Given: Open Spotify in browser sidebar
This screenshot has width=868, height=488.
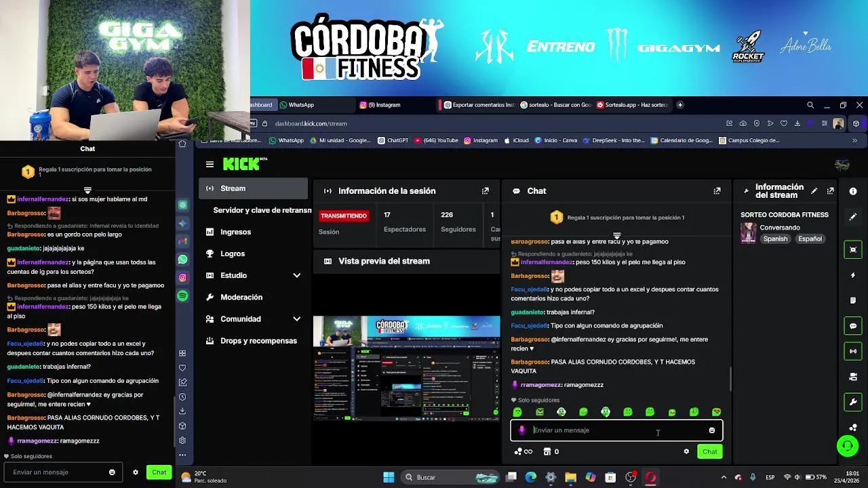Looking at the screenshot, I should pos(182,296).
